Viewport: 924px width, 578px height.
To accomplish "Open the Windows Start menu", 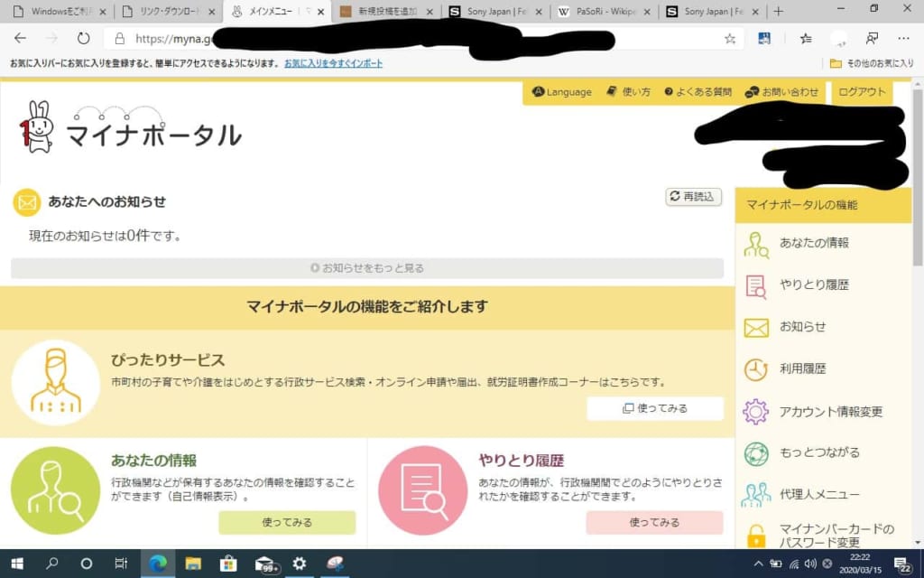I will pos(17,564).
